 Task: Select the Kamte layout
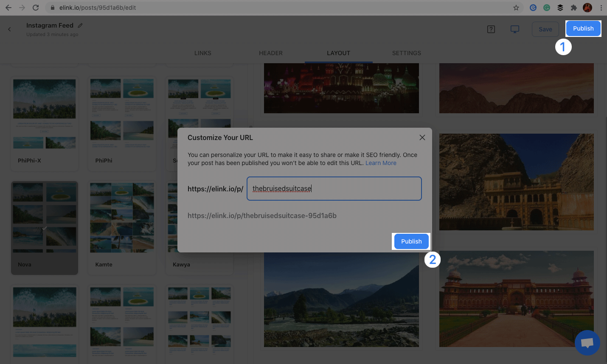point(122,228)
